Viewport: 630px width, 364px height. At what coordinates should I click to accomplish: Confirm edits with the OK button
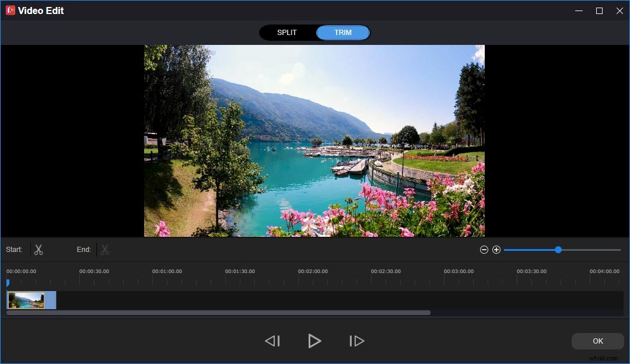(597, 341)
